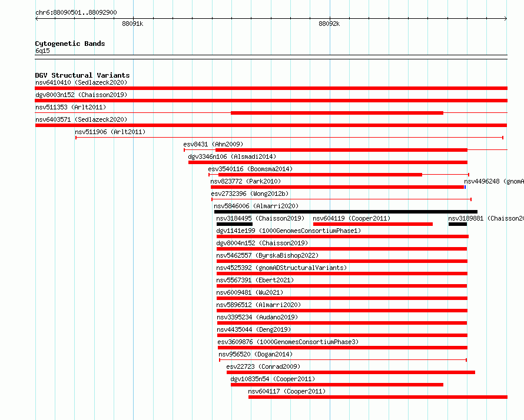Click the nsv6410410 (Sedlazeck2020) variant label

click(x=81, y=82)
